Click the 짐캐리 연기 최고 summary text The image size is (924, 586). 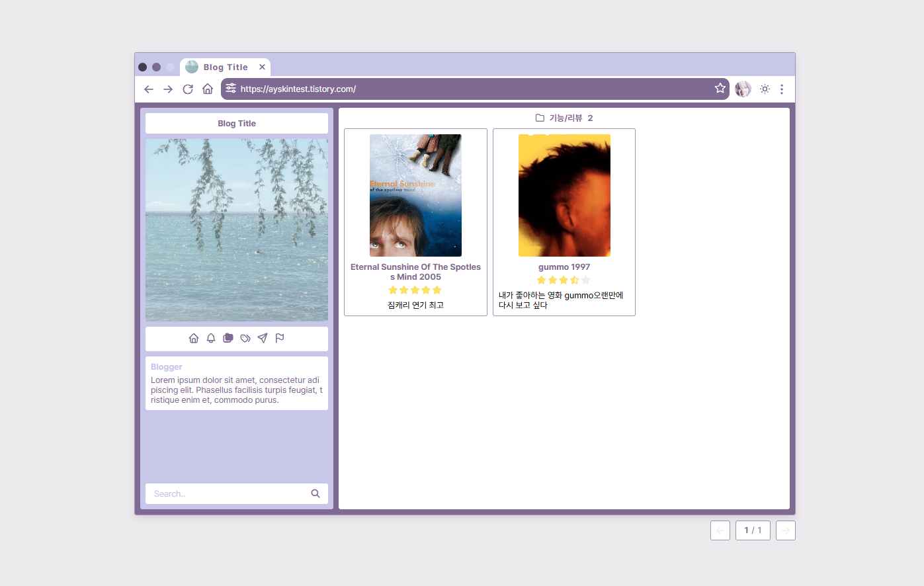click(x=415, y=306)
